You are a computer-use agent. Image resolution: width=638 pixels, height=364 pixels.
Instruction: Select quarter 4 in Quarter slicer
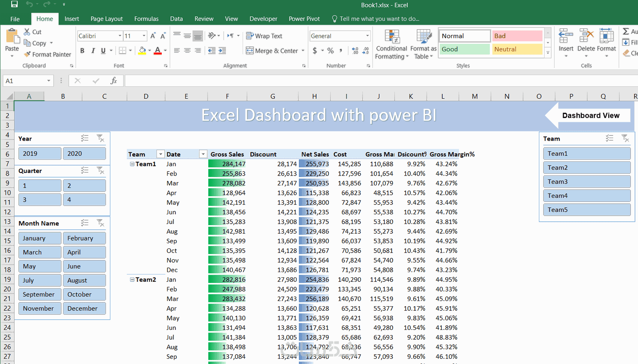click(84, 200)
